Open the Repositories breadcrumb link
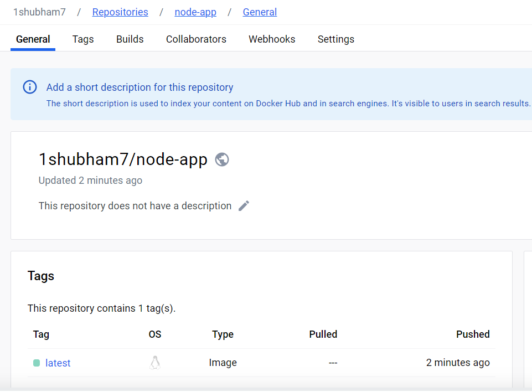 120,12
